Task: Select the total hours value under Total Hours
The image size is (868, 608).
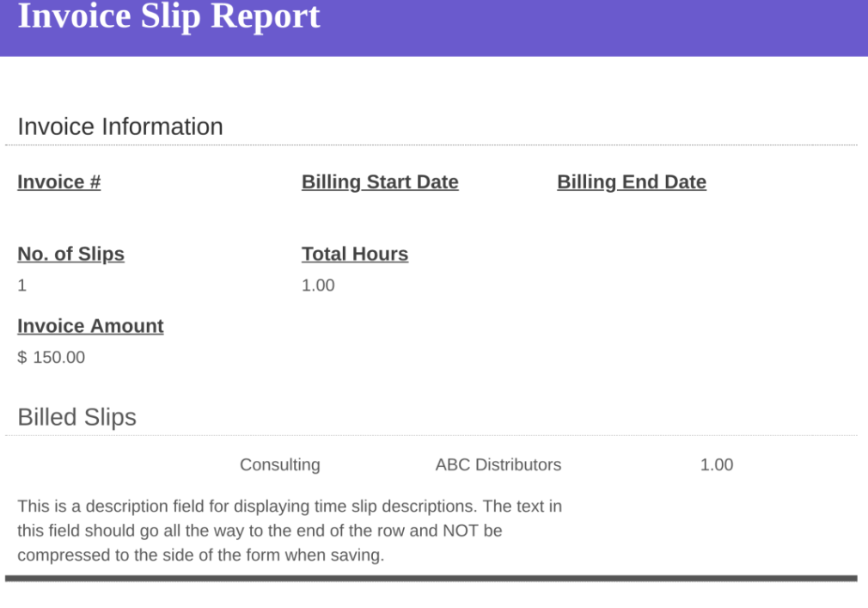Action: [318, 286]
